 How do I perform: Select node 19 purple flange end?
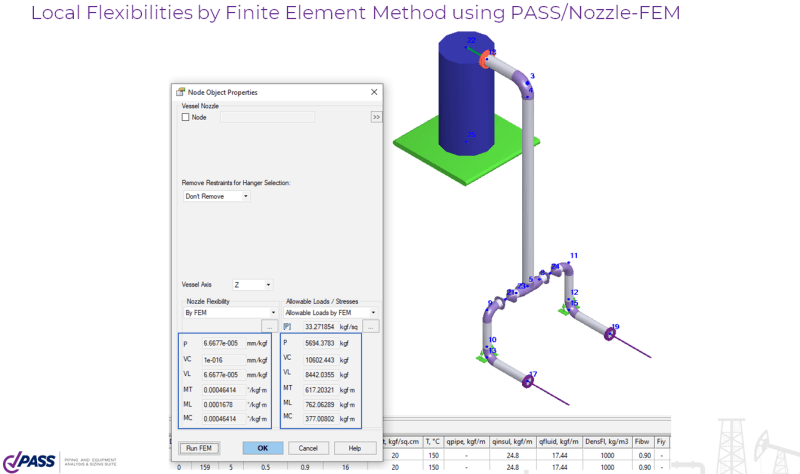pos(610,334)
